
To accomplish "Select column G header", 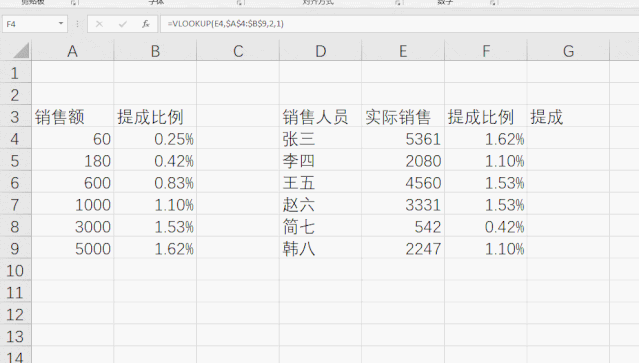I will tap(568, 51).
